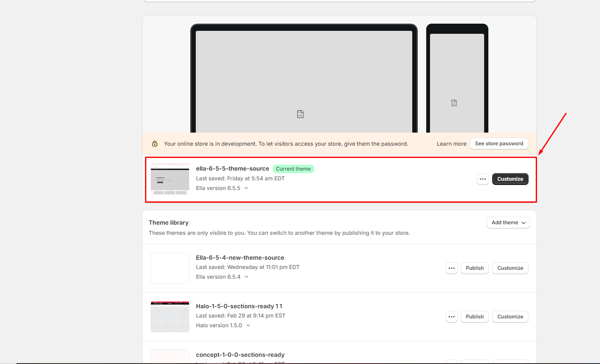The height and width of the screenshot is (364, 600).
Task: Click the Halo-1-5-0-sections-ready 11 title
Action: click(239, 306)
